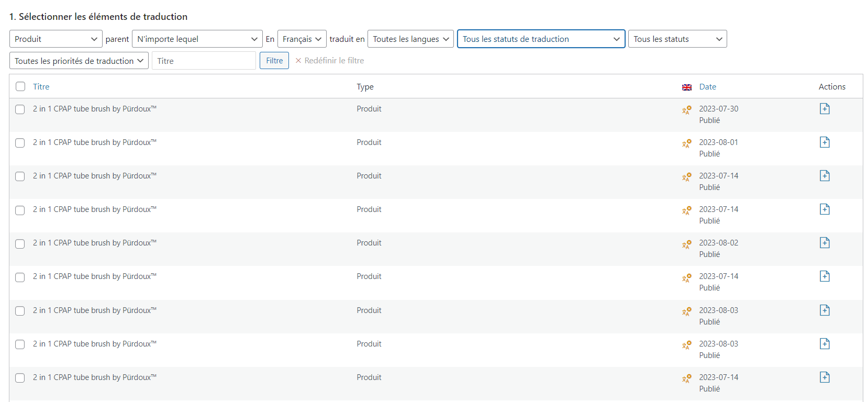Screen dimensions: 868x402
Task: Apply the filter with Filtre button
Action: tap(274, 61)
